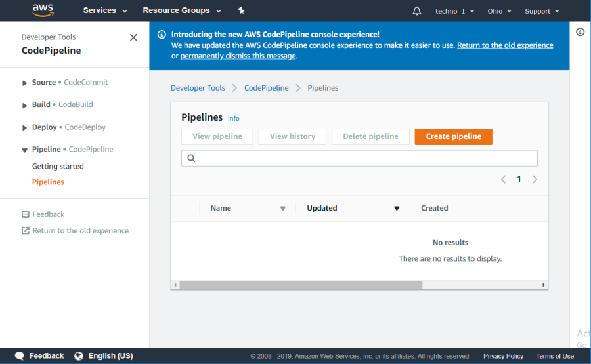This screenshot has height=364, width=591.
Task: Click the external link icon for old experience
Action: click(x=25, y=231)
